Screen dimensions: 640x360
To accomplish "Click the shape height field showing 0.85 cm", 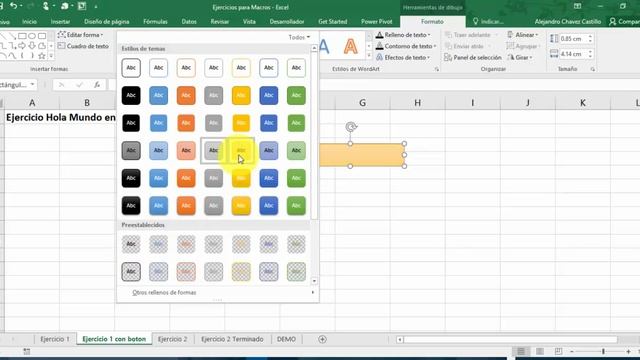I will coord(572,39).
